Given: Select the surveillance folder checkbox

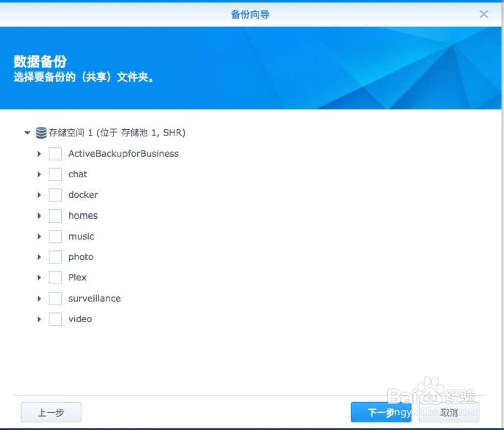Looking at the screenshot, I should pos(55,299).
